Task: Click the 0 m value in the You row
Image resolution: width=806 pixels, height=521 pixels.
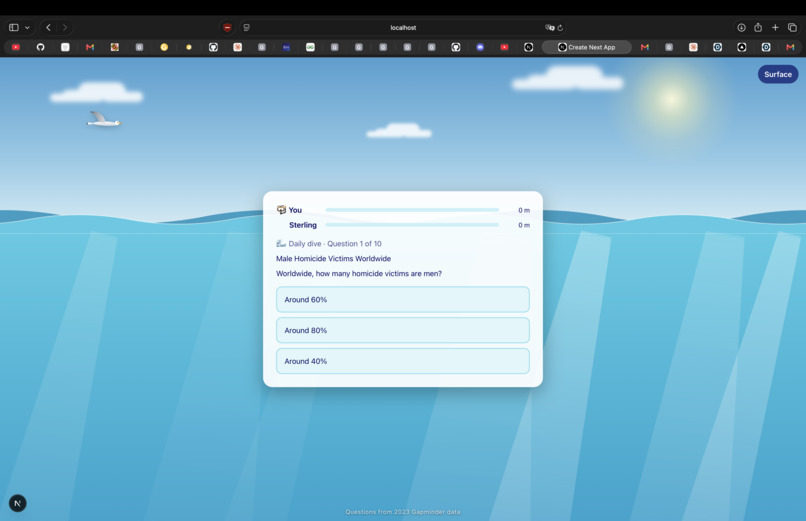Action: 524,210
